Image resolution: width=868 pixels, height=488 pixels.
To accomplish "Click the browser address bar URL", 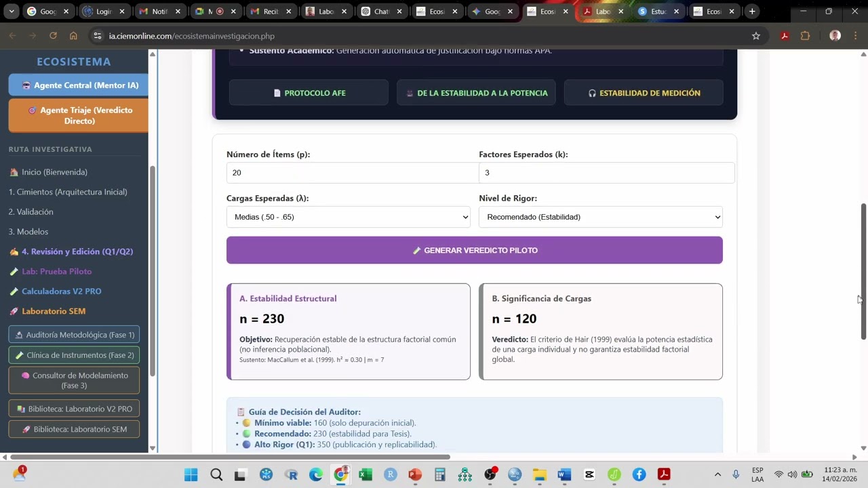I will tap(192, 36).
